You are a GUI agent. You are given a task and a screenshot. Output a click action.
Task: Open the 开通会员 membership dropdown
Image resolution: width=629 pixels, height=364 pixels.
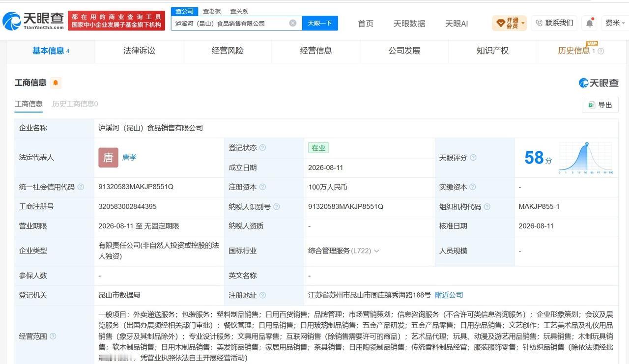(509, 23)
